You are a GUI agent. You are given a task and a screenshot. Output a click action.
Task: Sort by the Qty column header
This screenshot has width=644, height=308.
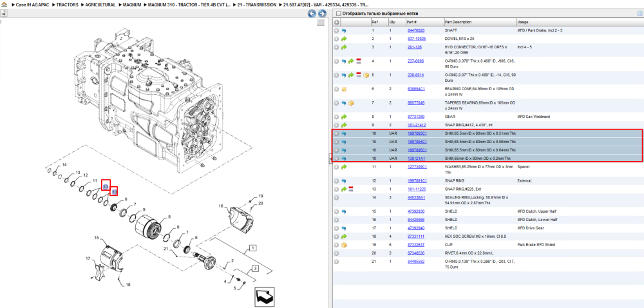(x=396, y=22)
